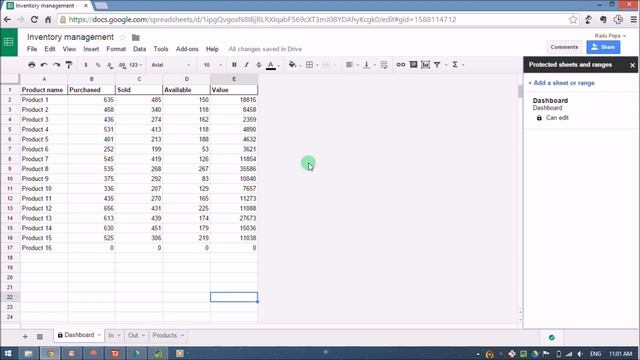Viewport: 640px width, 360px height.
Task: Star the Inventory management document
Action: point(123,37)
